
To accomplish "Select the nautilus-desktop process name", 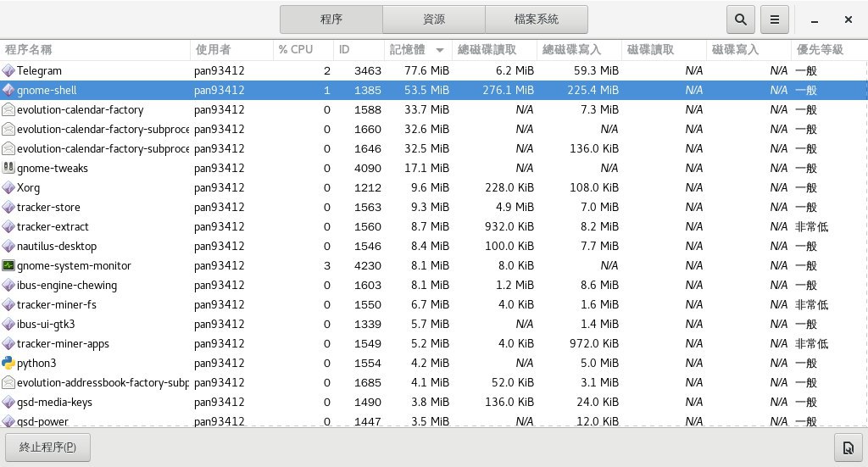I will (x=57, y=247).
